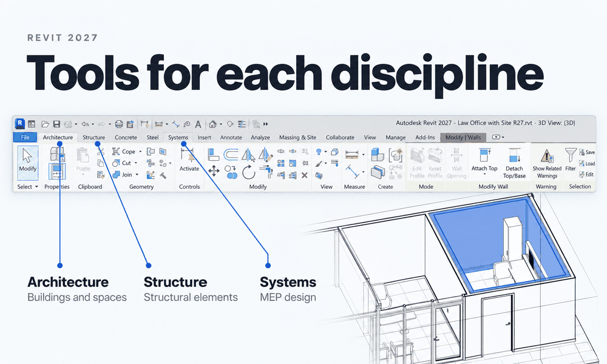
Task: Open the Join dropdown arrow
Action: point(137,175)
